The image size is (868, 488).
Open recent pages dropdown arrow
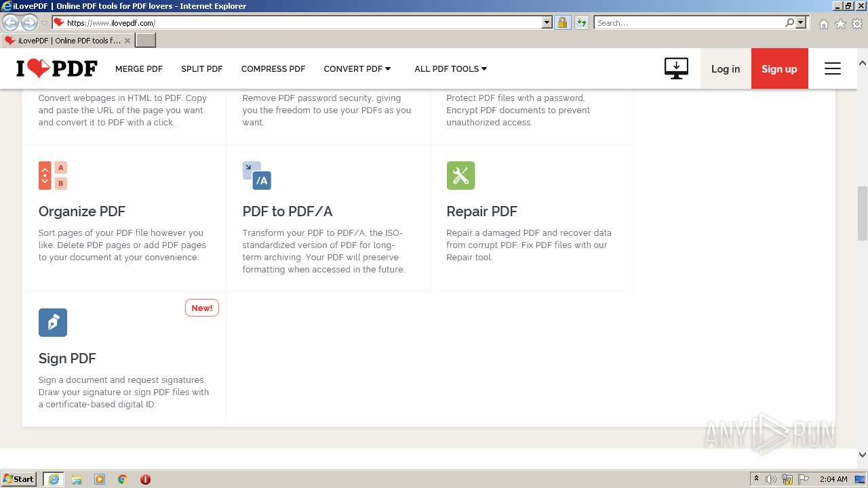44,23
